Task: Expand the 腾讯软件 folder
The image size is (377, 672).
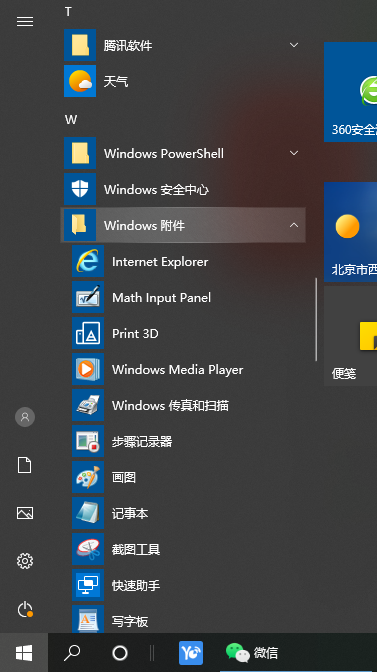Action: [183, 45]
